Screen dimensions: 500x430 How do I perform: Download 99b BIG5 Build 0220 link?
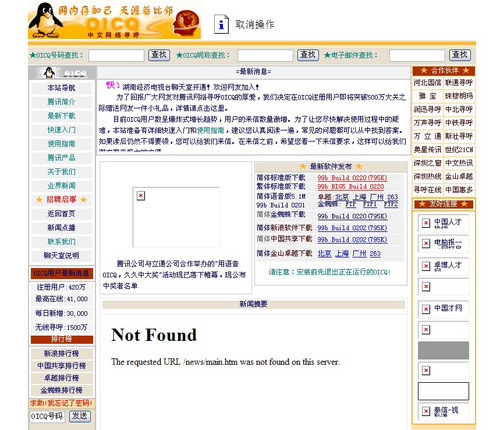pos(351,187)
